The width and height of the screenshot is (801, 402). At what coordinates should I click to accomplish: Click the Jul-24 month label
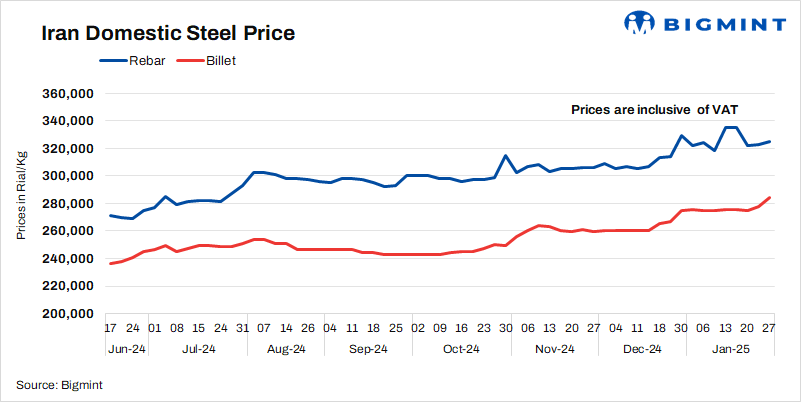tap(197, 349)
